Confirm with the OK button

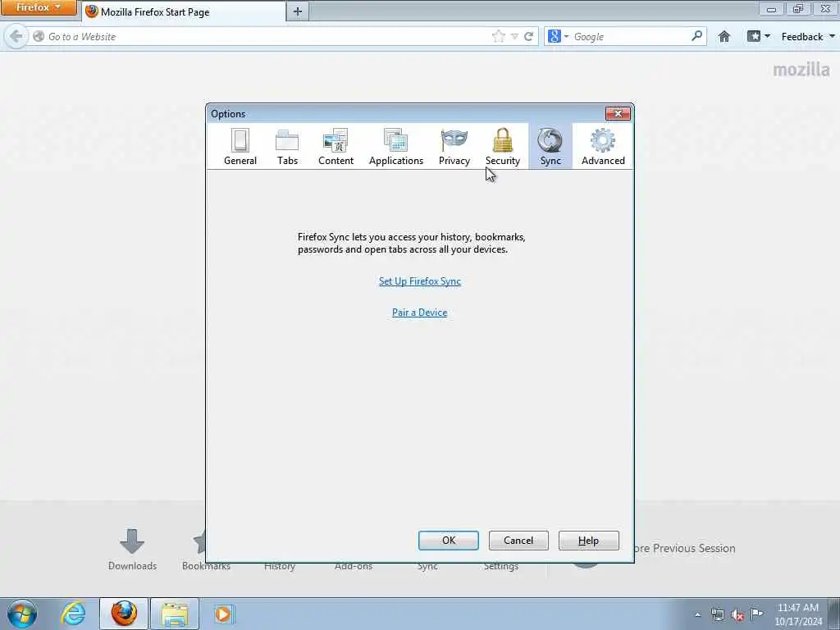449,541
